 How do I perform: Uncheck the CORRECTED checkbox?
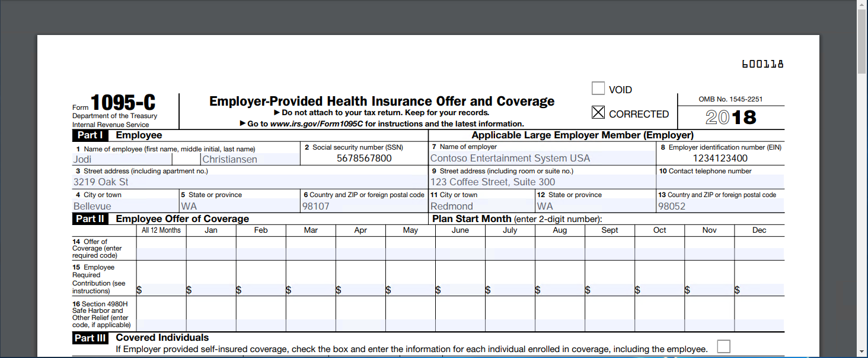tap(598, 112)
